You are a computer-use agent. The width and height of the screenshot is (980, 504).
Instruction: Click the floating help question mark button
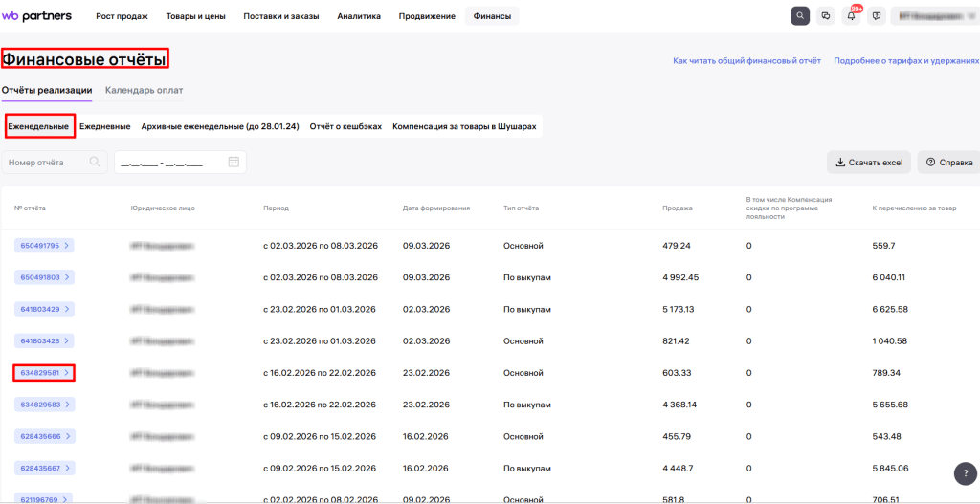[966, 473]
